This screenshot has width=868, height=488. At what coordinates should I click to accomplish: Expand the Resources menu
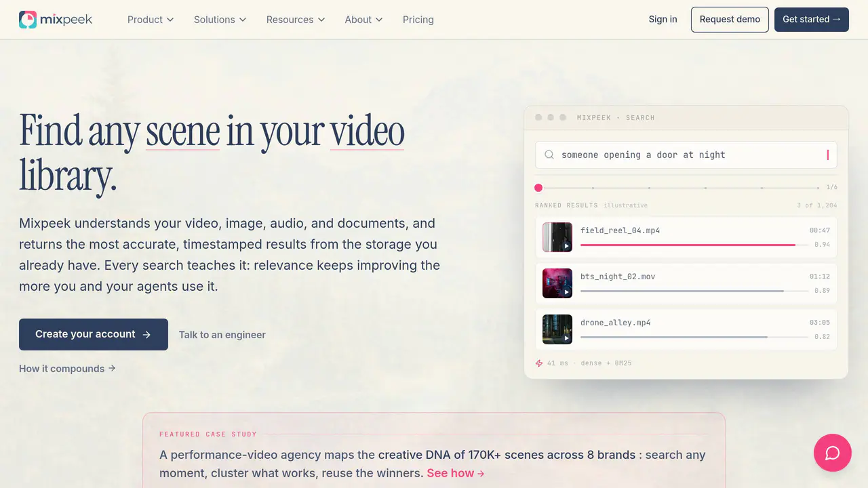(296, 20)
